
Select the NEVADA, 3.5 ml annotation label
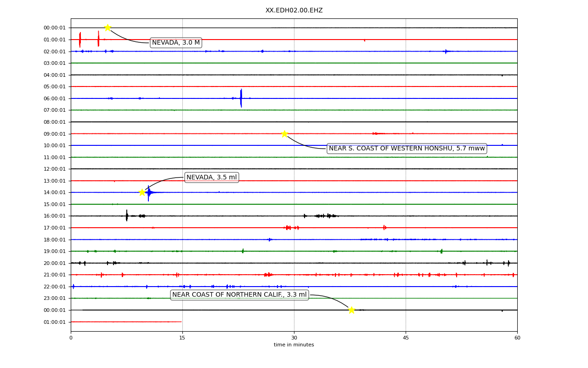tap(212, 178)
